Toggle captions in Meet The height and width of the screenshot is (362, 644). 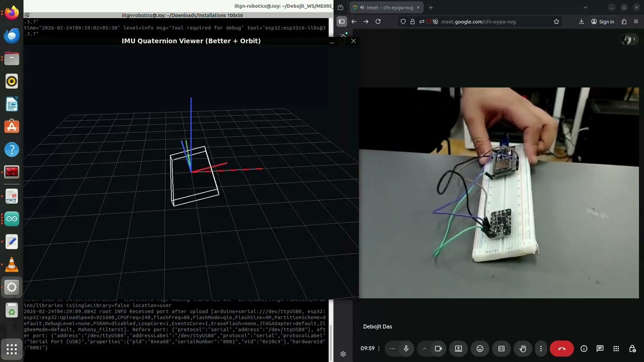(x=502, y=348)
